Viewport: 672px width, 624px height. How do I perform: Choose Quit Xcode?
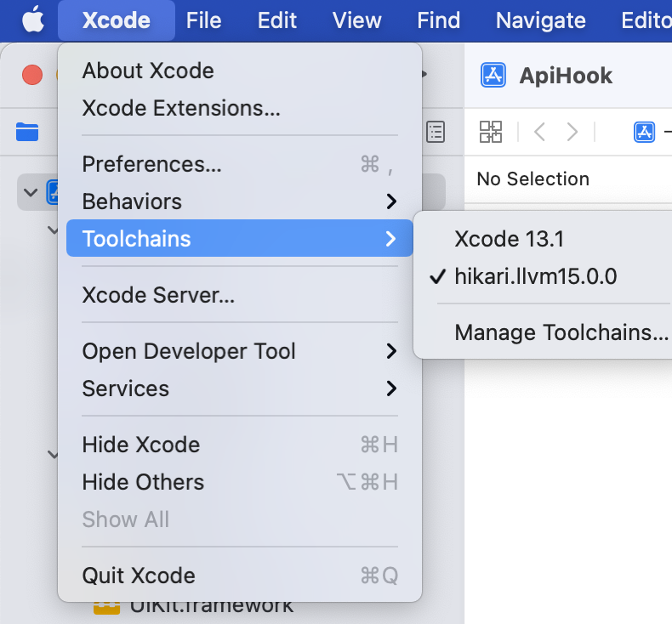tap(139, 576)
